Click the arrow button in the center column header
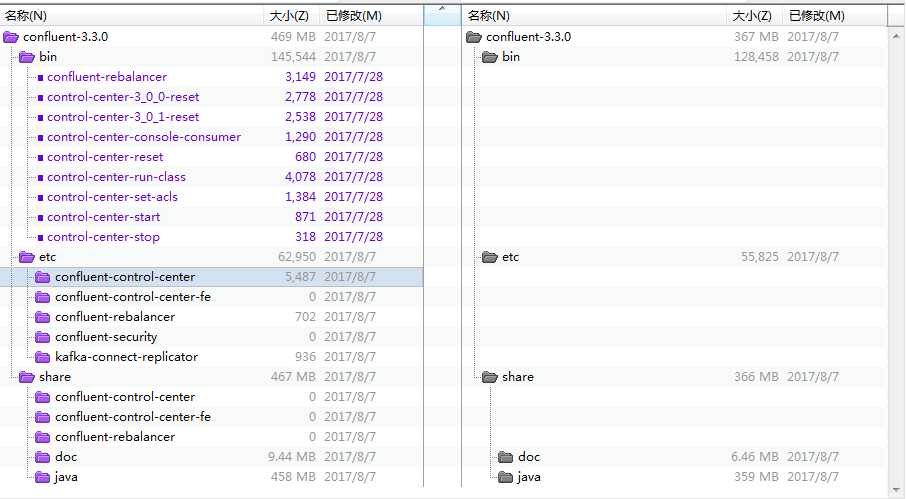This screenshot has height=499, width=906. pos(442,15)
